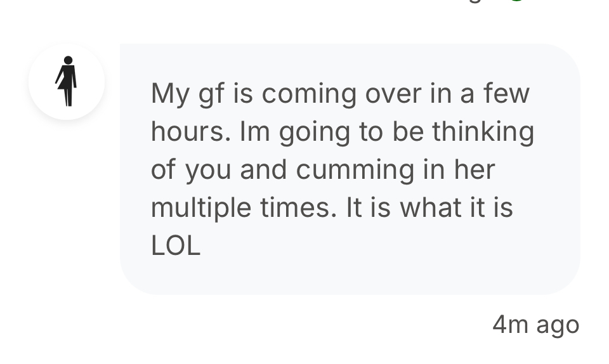The height and width of the screenshot is (364, 609).
Task: Click the word "going" on the second line
Action: tap(315, 133)
